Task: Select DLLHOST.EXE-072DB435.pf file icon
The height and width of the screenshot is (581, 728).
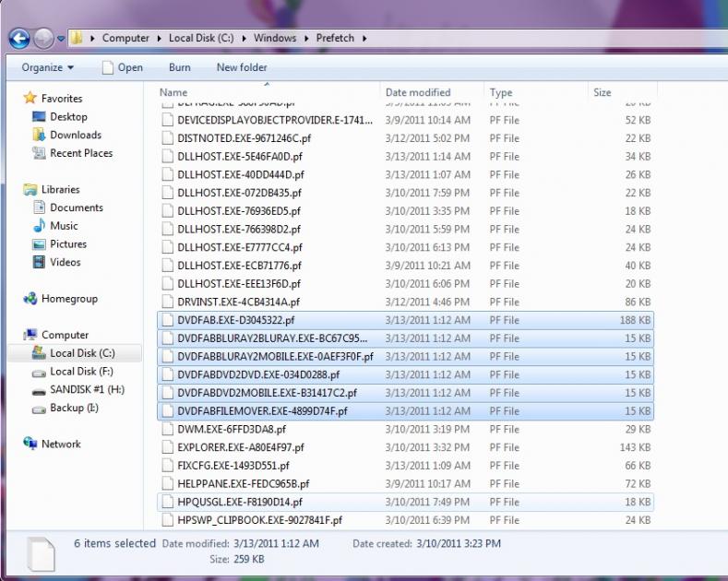Action: (167, 193)
